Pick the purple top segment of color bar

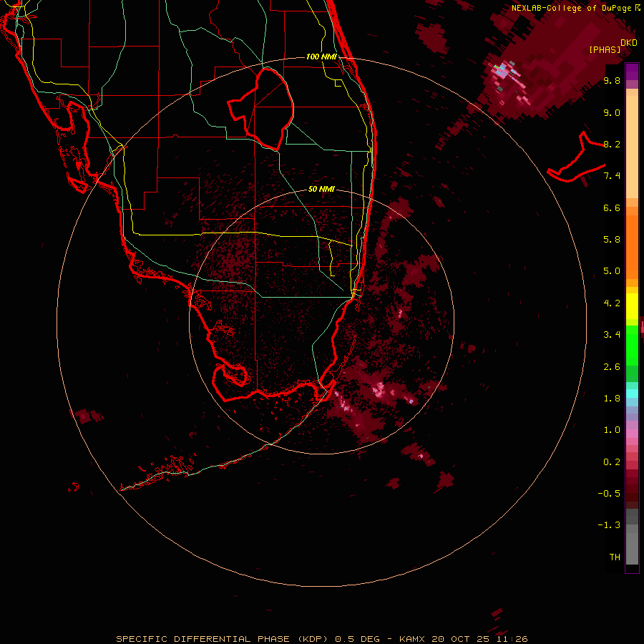pos(632,72)
